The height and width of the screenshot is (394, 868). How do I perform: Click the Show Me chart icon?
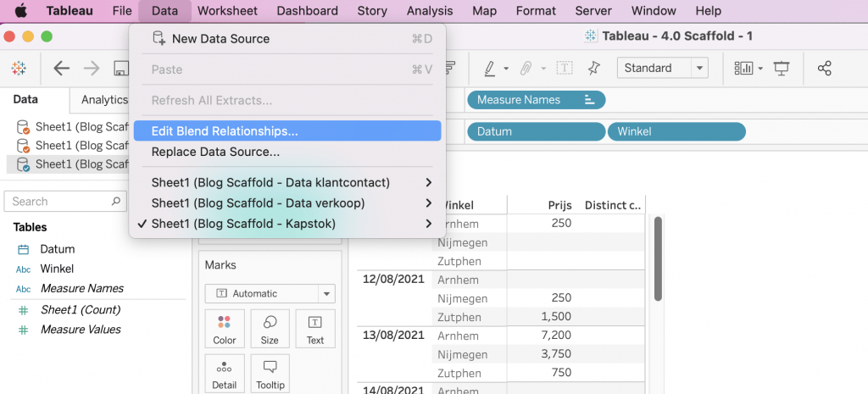744,69
